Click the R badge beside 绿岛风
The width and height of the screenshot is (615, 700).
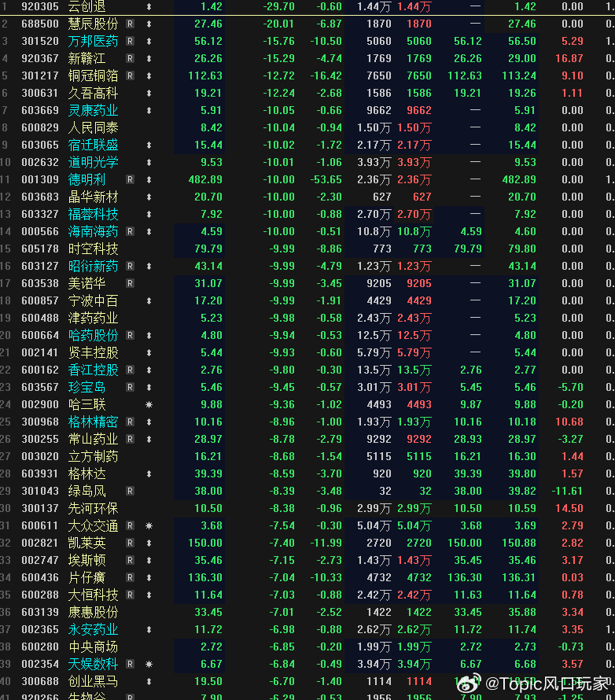pyautogui.click(x=131, y=492)
